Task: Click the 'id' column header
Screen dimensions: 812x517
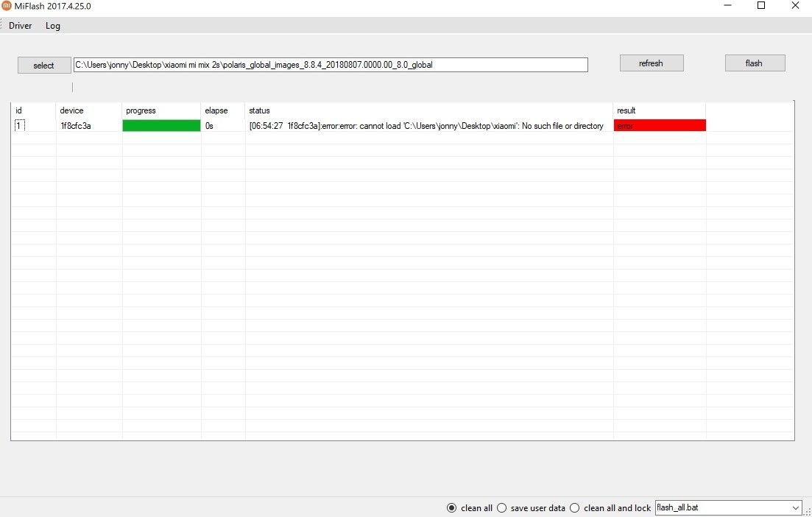Action: point(18,110)
